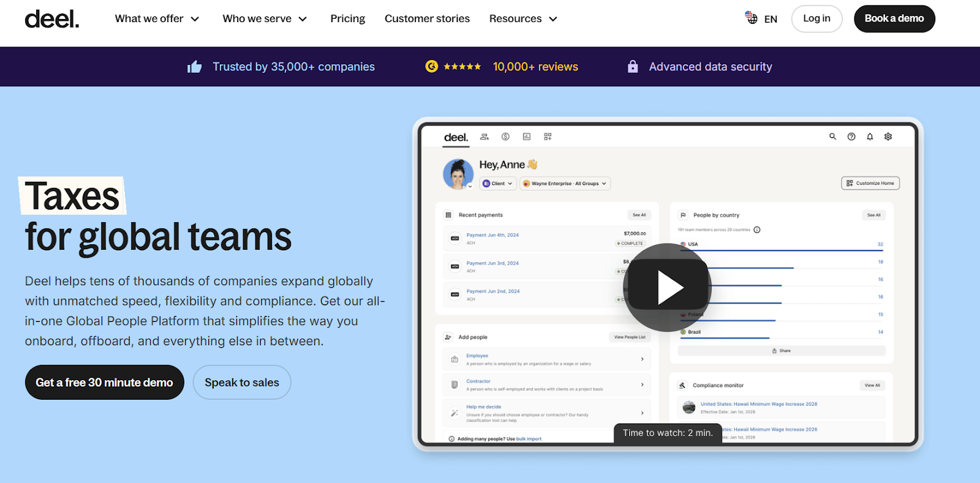
Task: Click the USA country bar row
Action: 782,245
